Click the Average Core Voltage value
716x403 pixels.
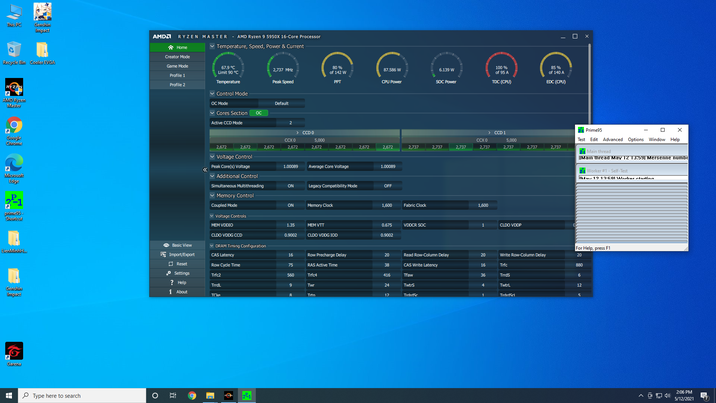pos(388,167)
